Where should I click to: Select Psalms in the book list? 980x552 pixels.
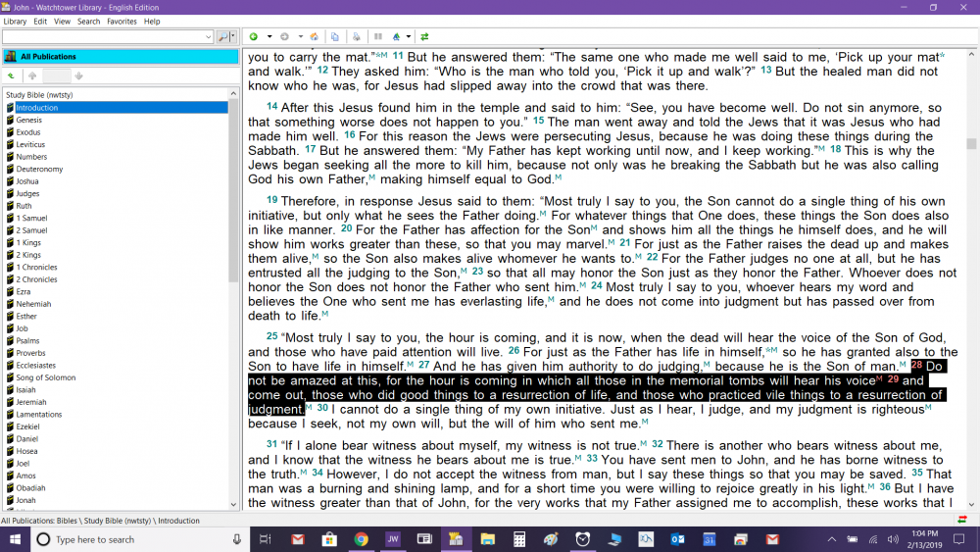[27, 340]
